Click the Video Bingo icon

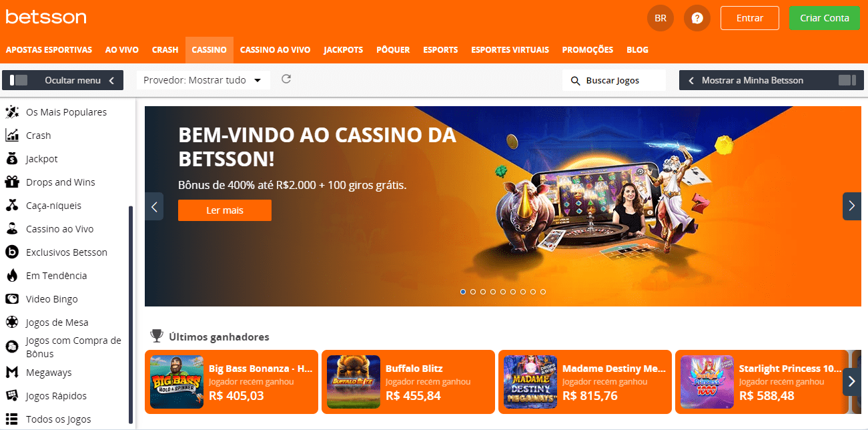click(12, 299)
